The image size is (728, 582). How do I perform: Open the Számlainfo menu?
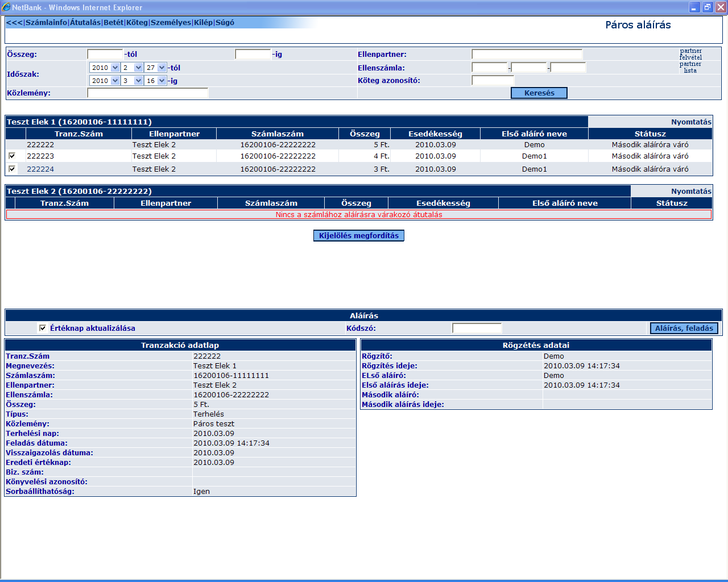(x=46, y=23)
